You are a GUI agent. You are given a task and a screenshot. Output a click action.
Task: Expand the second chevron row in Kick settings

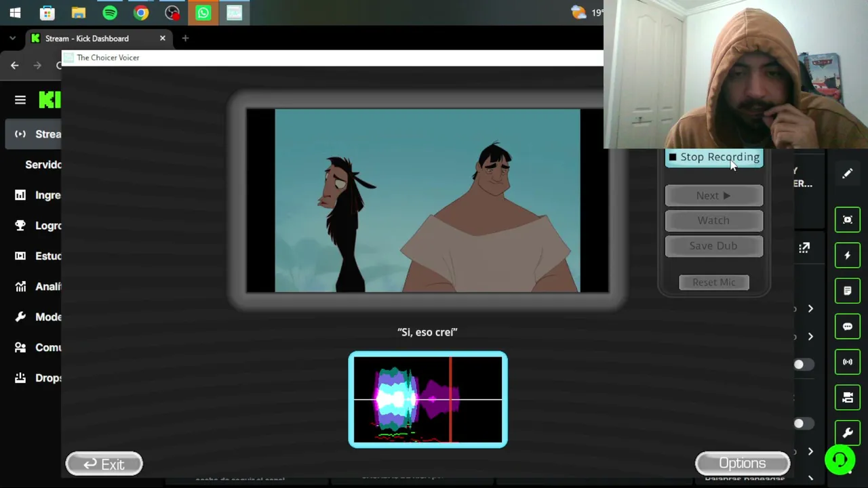tap(810, 337)
